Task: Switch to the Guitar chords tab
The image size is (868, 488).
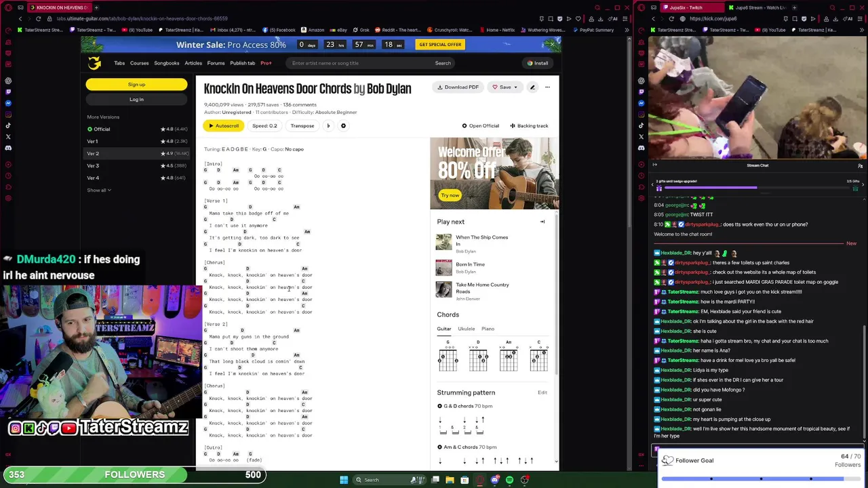Action: (x=443, y=329)
